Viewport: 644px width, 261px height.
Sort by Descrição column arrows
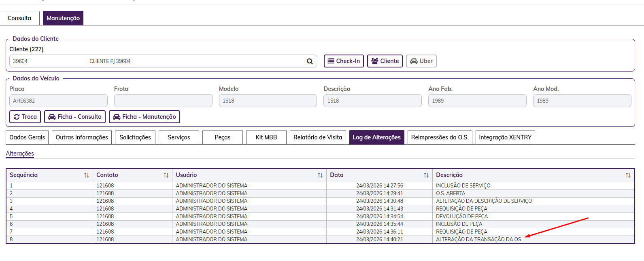[x=628, y=175]
